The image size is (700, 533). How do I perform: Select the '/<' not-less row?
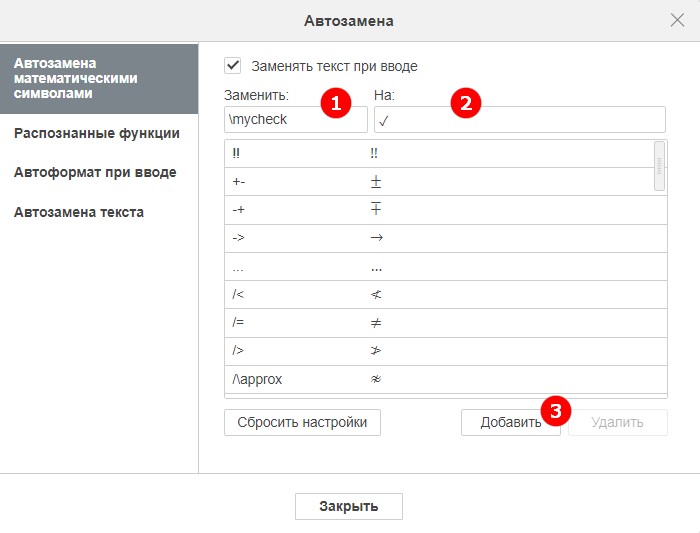pyautogui.click(x=446, y=295)
